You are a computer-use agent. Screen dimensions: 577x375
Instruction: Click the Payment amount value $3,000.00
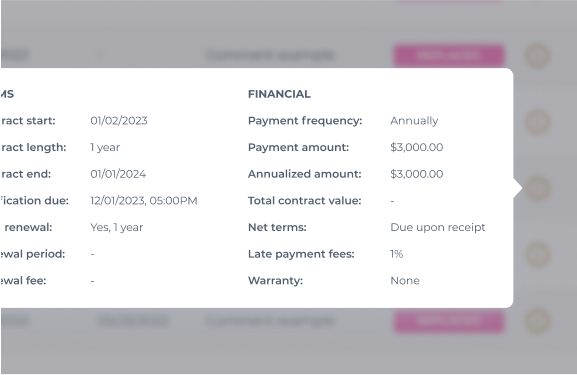click(417, 147)
